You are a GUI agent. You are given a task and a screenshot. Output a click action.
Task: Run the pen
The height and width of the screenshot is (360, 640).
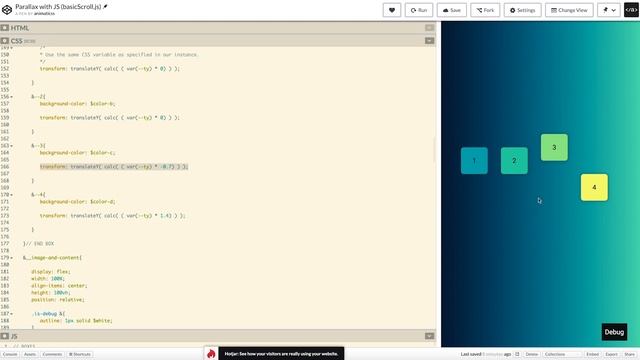coord(419,10)
